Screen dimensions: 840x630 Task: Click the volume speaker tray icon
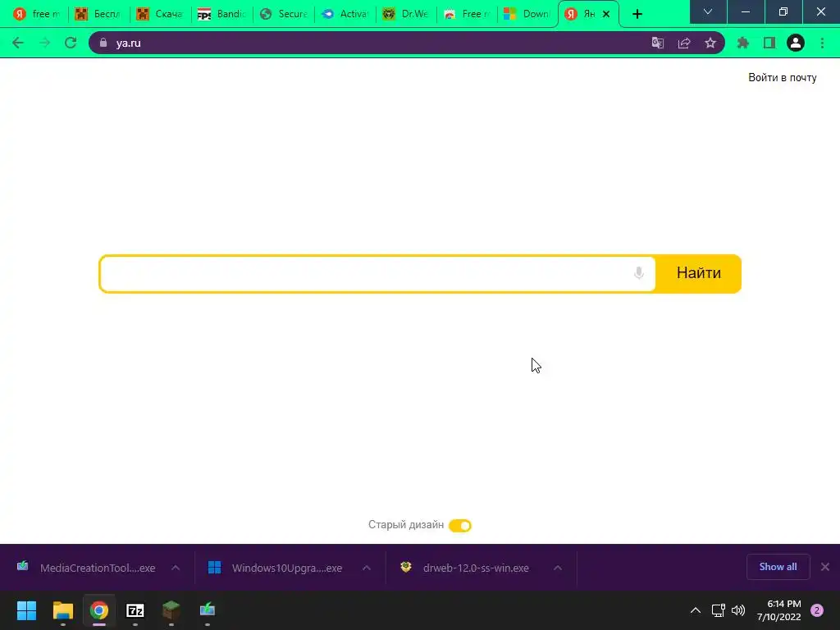(738, 610)
